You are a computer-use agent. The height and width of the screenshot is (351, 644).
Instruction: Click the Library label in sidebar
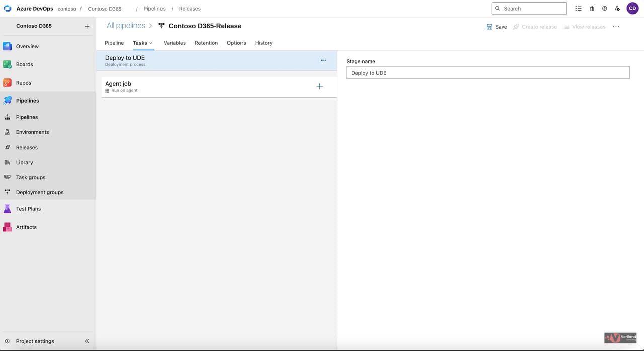click(24, 163)
